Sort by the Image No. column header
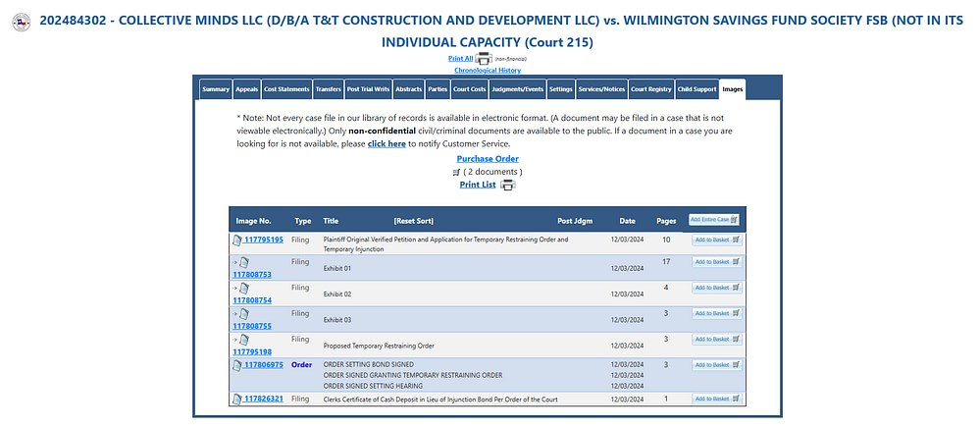The width and height of the screenshot is (980, 428). coord(253,221)
